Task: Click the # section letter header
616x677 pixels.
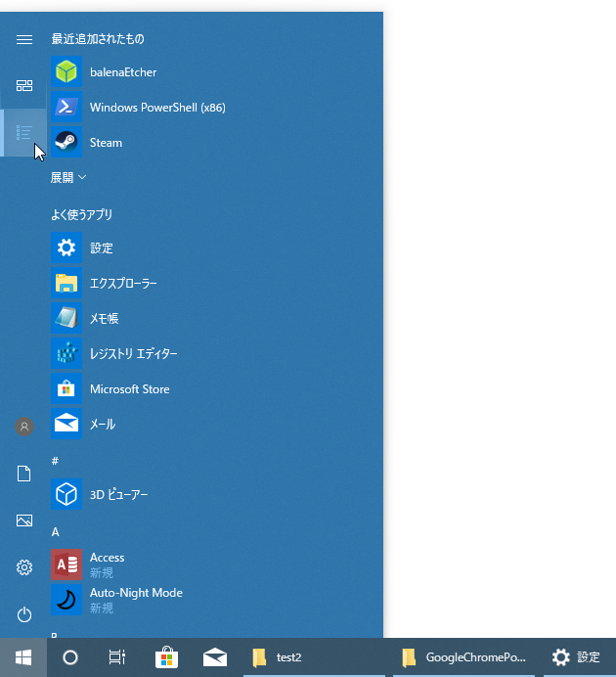Action: point(55,461)
